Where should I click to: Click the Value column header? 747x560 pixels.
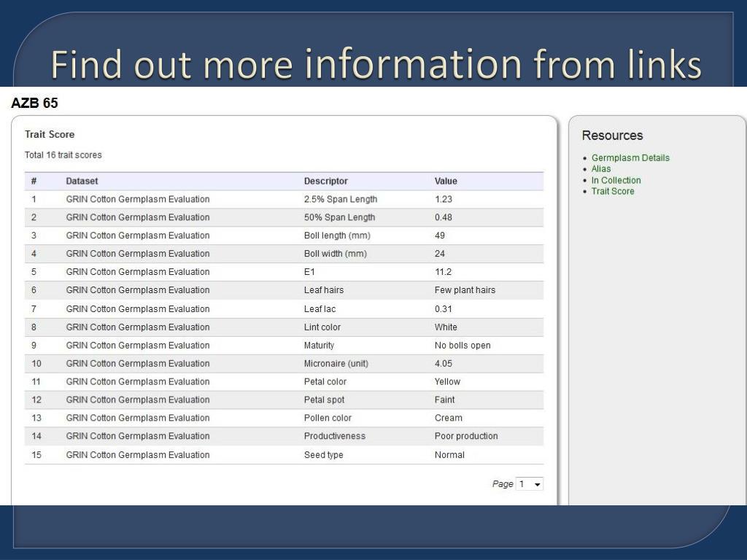tap(446, 181)
